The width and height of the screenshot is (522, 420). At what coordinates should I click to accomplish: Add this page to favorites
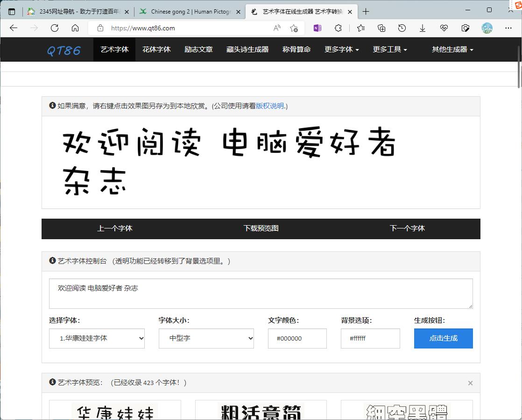294,28
